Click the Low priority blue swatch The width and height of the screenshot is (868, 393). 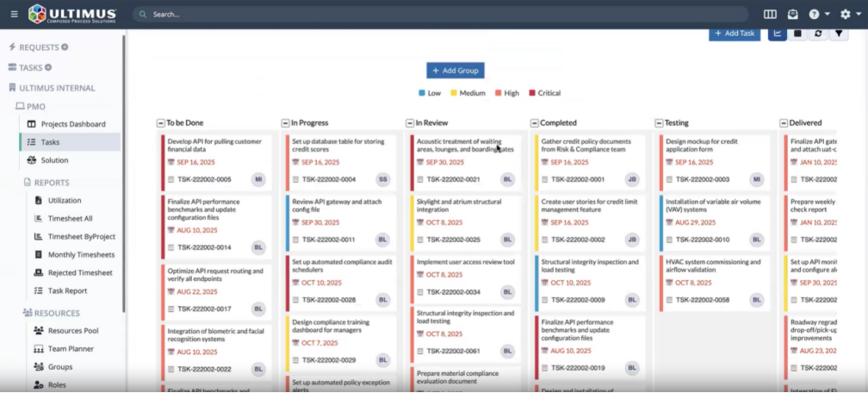(x=422, y=93)
